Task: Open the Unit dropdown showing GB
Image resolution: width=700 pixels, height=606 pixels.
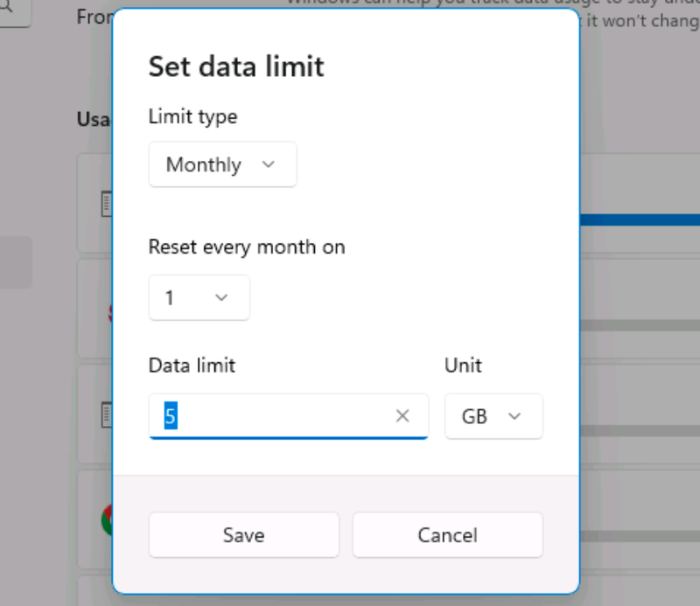Action: (493, 417)
